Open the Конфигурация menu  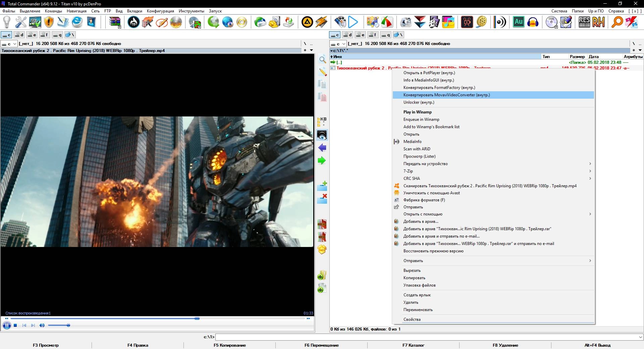pos(160,11)
